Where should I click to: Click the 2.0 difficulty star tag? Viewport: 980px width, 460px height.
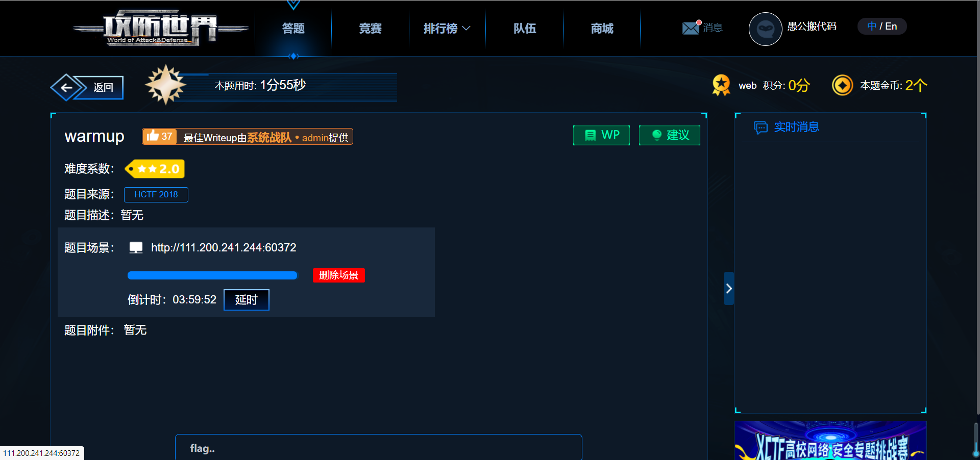[155, 169]
